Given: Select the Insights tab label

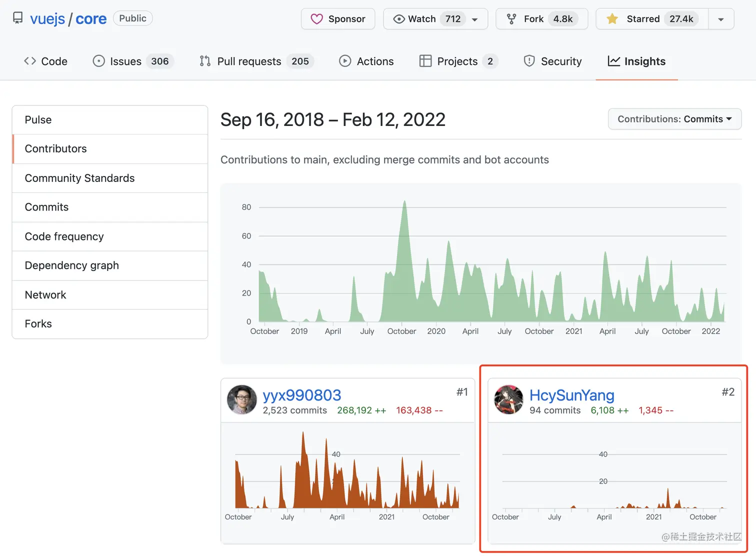Looking at the screenshot, I should click(645, 61).
